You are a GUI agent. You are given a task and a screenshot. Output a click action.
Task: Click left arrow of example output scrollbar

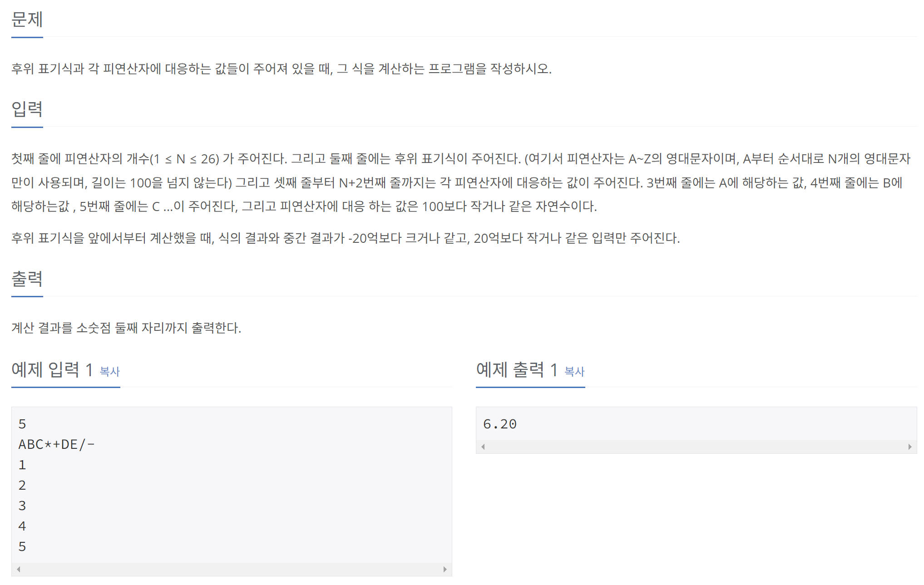coord(483,447)
